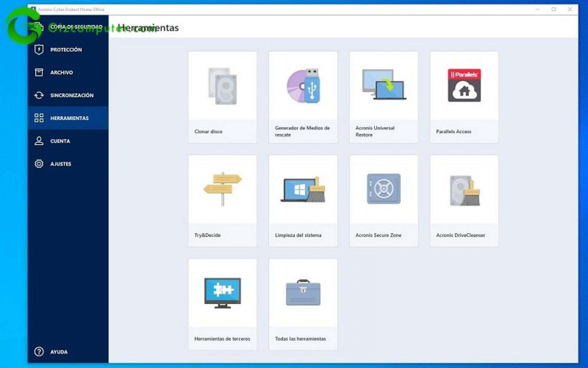Launch the Parallels Access cloud icon

[464, 85]
